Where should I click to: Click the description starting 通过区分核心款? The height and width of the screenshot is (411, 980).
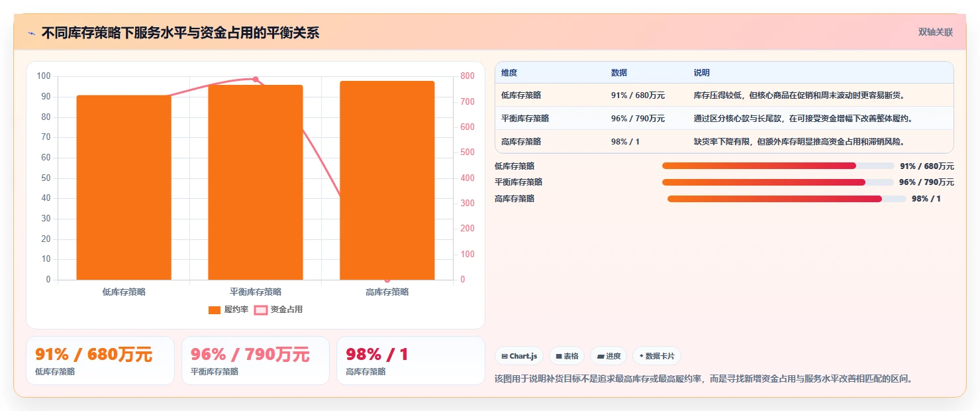(803, 118)
